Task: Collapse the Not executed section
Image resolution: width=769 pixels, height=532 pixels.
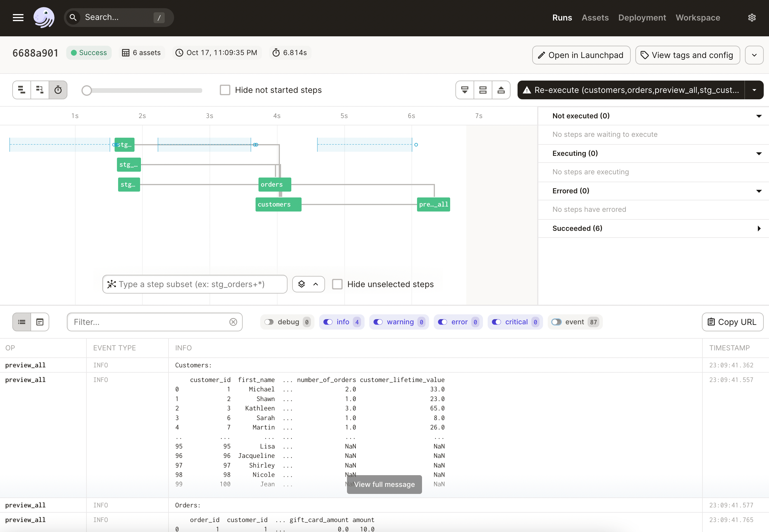Action: (759, 116)
